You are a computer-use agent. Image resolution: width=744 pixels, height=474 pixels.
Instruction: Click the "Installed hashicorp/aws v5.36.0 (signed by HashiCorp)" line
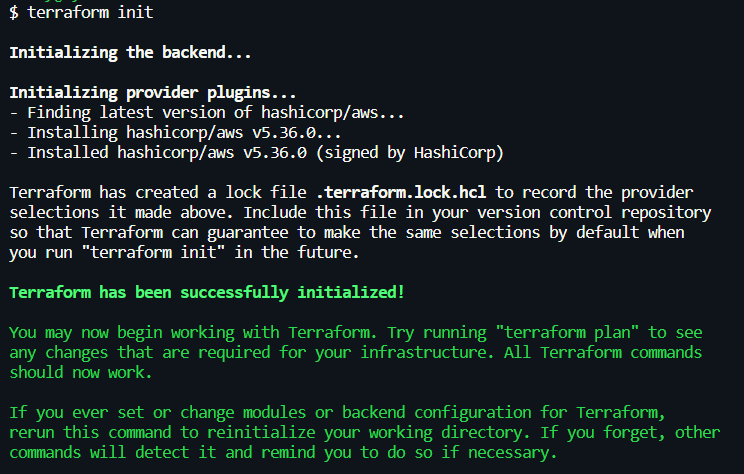point(256,153)
